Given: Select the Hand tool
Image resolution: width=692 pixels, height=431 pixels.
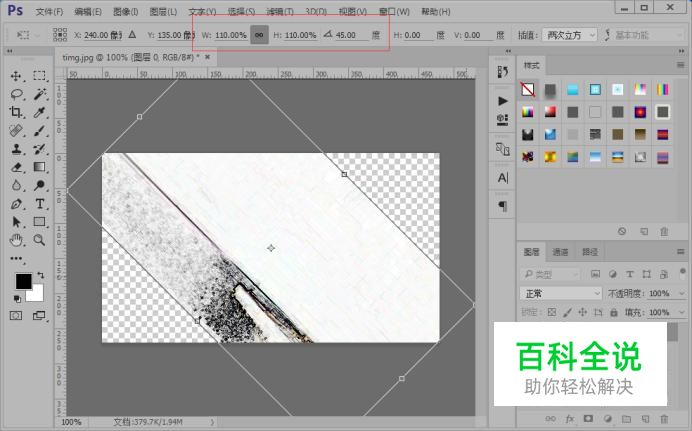Looking at the screenshot, I should coord(16,240).
